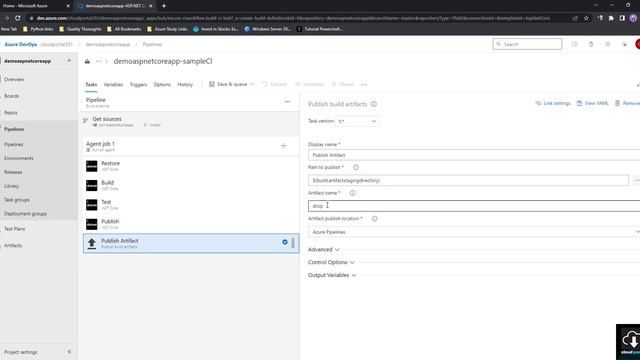Open Repos in the sidebar
The image size is (640, 360).
point(11,113)
